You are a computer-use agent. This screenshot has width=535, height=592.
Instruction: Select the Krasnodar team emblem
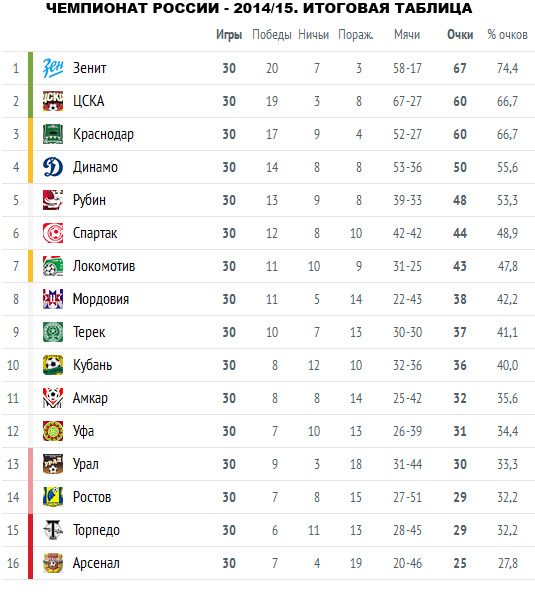click(x=53, y=134)
